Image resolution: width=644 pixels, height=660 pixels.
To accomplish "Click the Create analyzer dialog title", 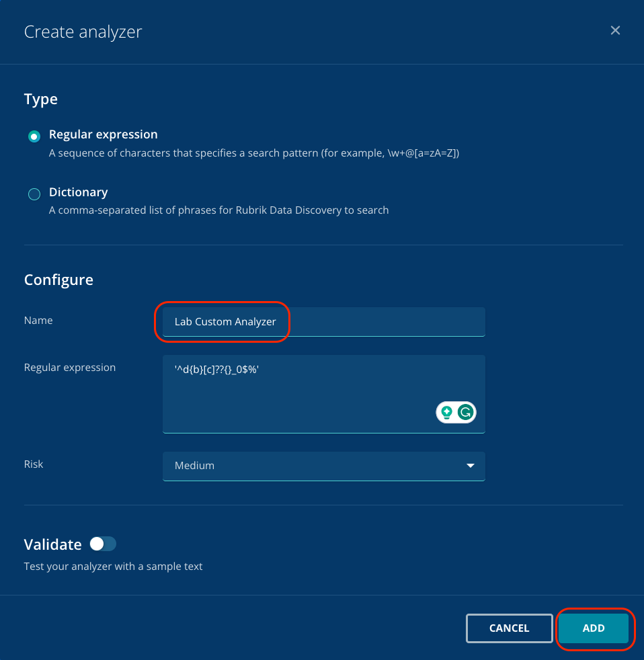I will point(83,32).
